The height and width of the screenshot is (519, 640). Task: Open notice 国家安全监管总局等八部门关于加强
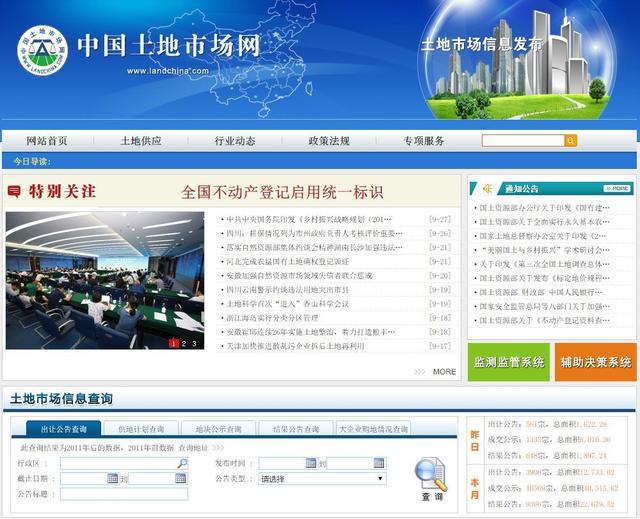pyautogui.click(x=544, y=306)
